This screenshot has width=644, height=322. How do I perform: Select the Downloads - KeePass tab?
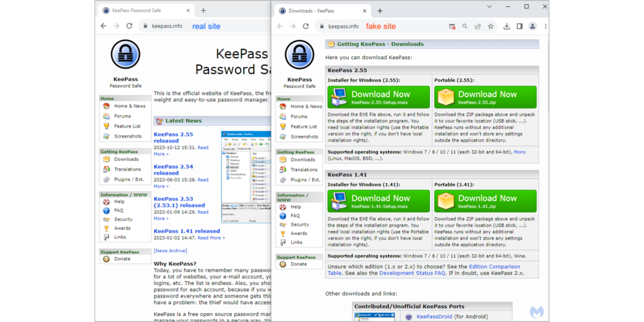tap(323, 11)
